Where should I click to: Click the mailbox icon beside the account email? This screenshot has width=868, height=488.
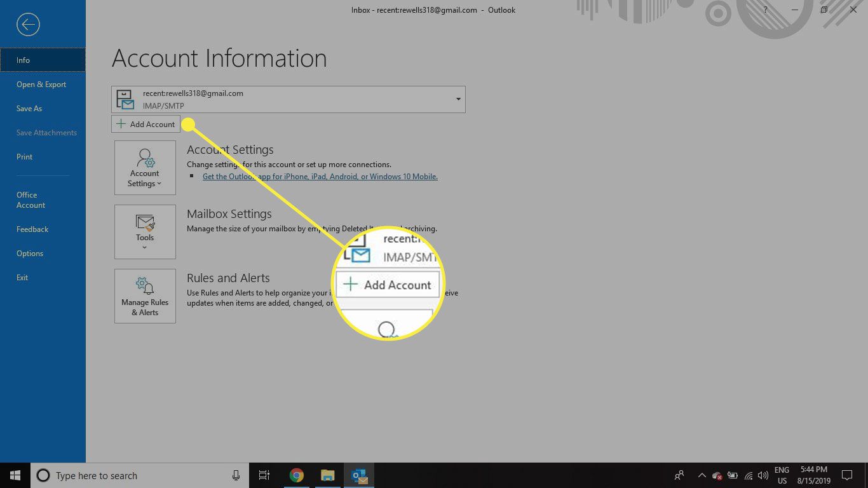pyautogui.click(x=125, y=99)
